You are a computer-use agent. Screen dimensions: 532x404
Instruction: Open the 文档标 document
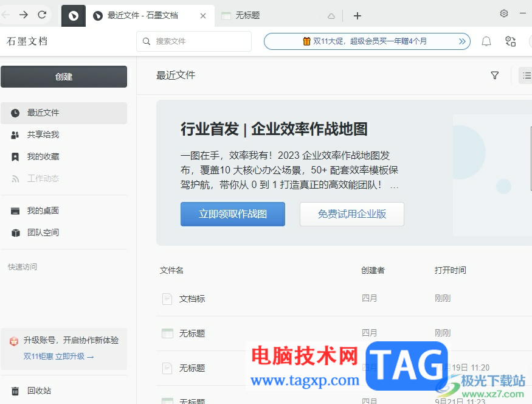pyautogui.click(x=192, y=299)
